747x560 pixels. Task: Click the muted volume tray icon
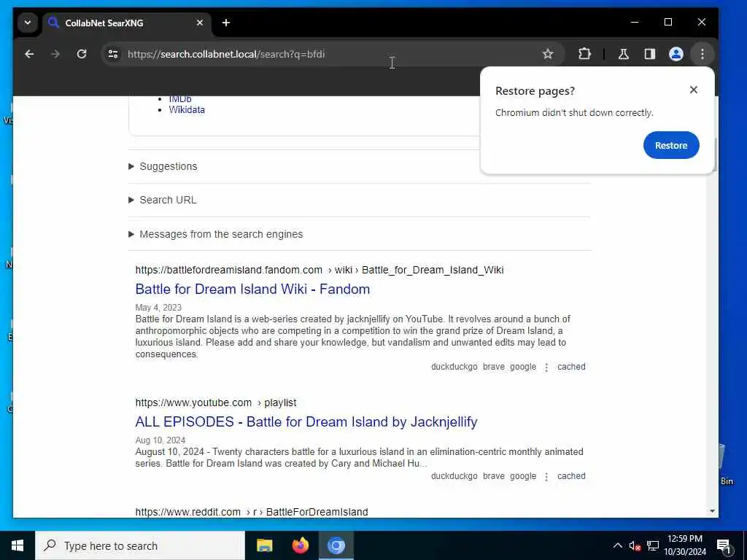635,545
